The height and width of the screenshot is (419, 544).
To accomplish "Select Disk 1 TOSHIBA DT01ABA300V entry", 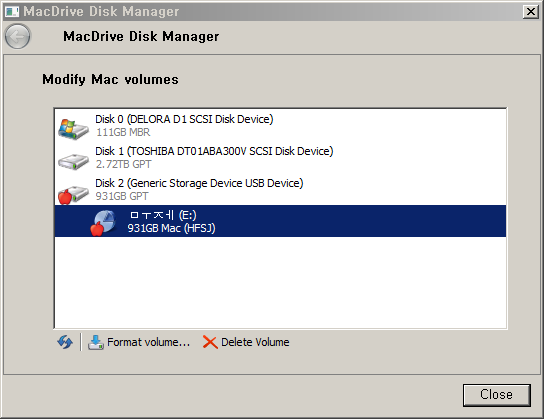I will click(x=214, y=151).
